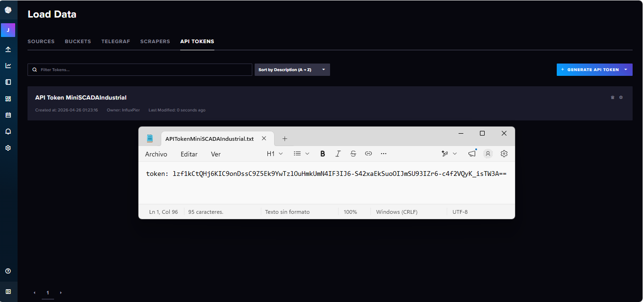Click 100% zoom level in Notepad status bar
Viewport: 644px width, 302px height.
click(x=350, y=212)
